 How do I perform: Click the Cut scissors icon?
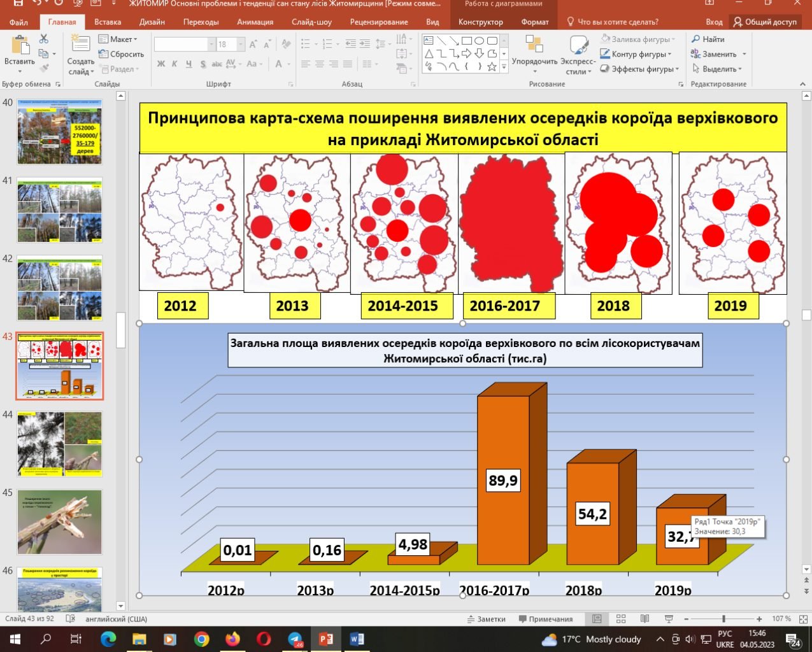44,39
